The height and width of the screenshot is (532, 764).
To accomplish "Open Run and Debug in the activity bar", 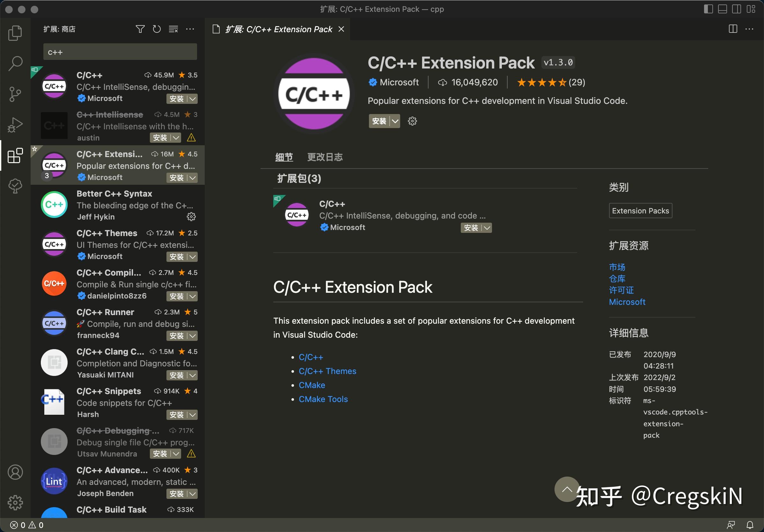I will (15, 125).
